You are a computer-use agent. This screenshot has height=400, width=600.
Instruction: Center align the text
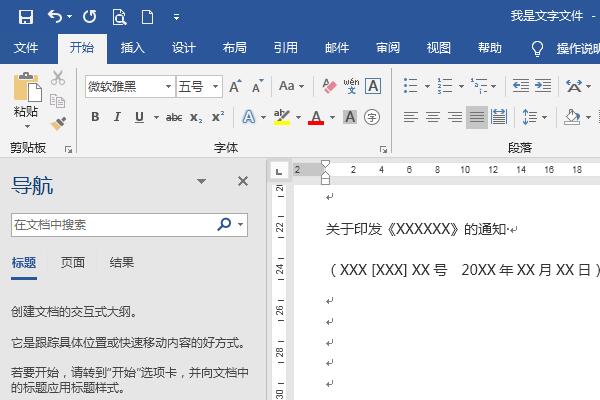point(433,117)
